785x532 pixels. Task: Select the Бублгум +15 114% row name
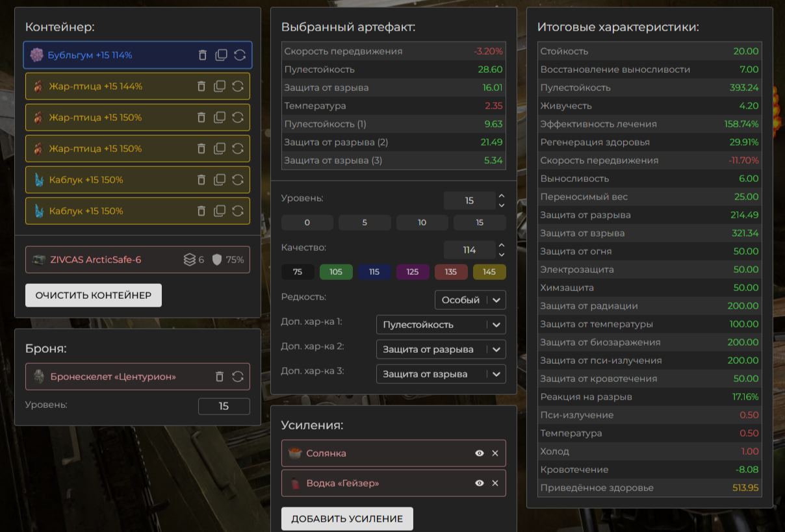(90, 55)
